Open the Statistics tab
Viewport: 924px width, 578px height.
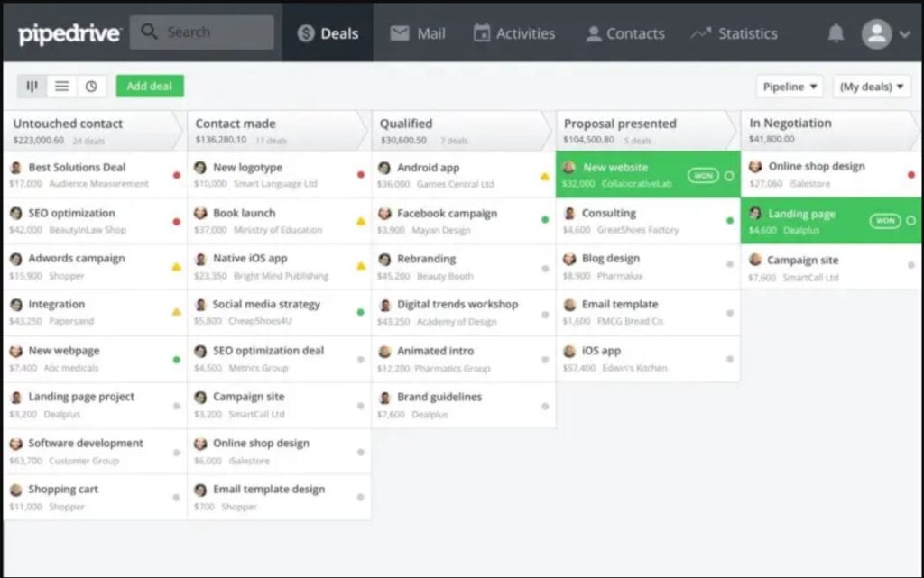735,33
